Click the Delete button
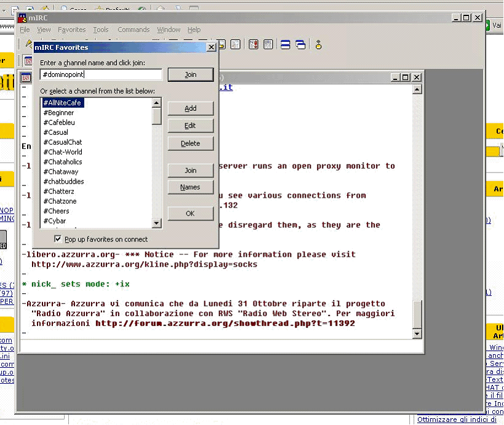 point(191,144)
